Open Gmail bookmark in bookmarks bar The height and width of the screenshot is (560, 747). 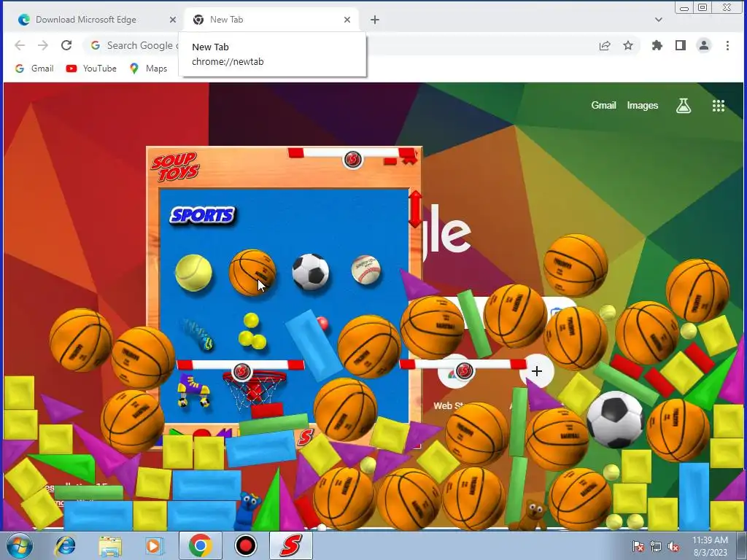(x=34, y=68)
